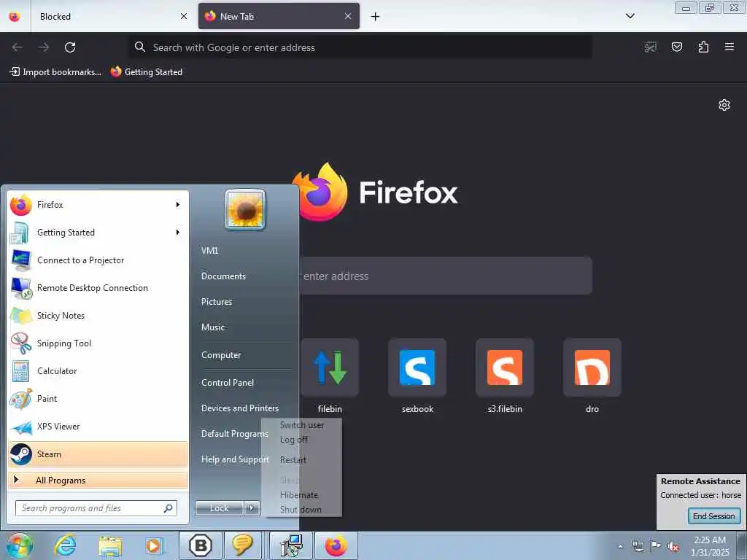Screen dimensions: 747x560
Task: Open Remote Desktop Connection
Action: coord(98,287)
